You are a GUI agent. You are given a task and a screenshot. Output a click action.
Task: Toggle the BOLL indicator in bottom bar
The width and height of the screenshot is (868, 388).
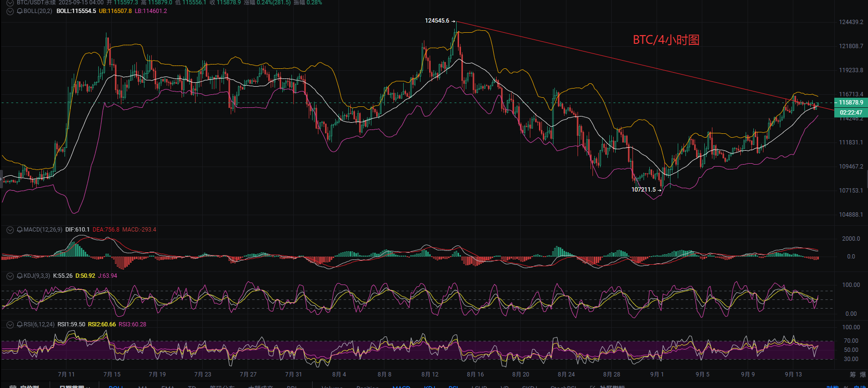[116, 387]
